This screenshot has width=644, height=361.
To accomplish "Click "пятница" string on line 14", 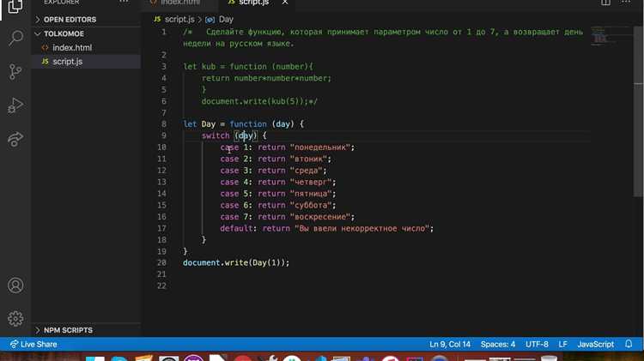I will (313, 194).
